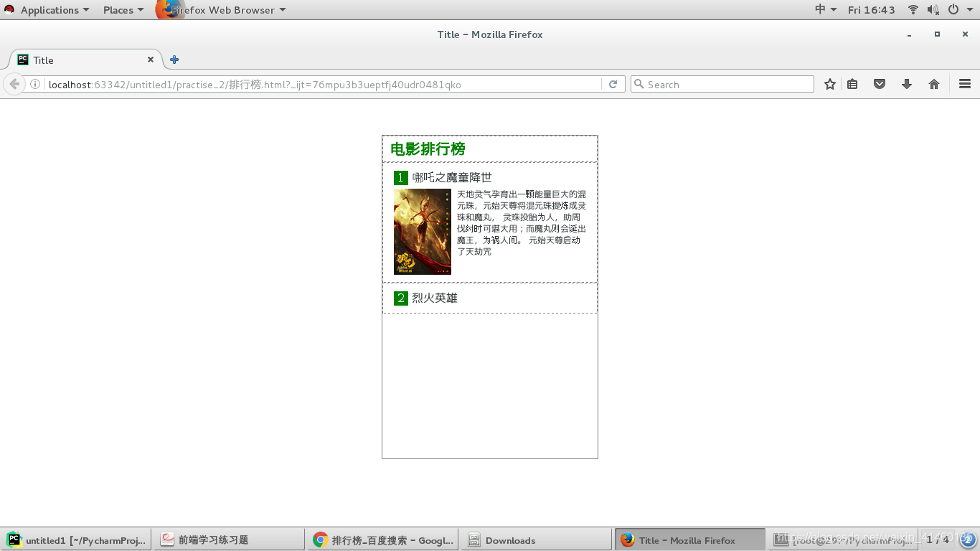980x551 pixels.
Task: Select the Title browser tab
Action: pyautogui.click(x=85, y=60)
